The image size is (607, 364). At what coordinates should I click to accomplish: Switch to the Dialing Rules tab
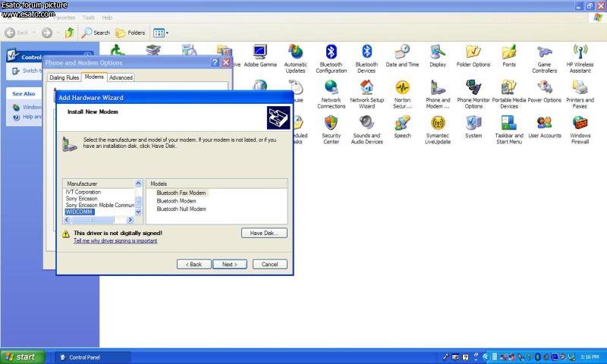[x=64, y=77]
